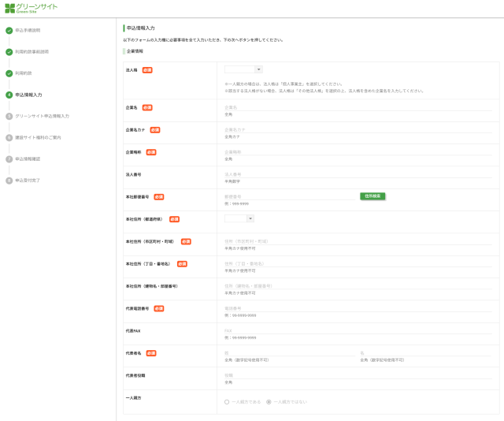Click the 建設サイト権利のご案内 step label
Viewport: 504px width, 421px height.
[x=37, y=137]
